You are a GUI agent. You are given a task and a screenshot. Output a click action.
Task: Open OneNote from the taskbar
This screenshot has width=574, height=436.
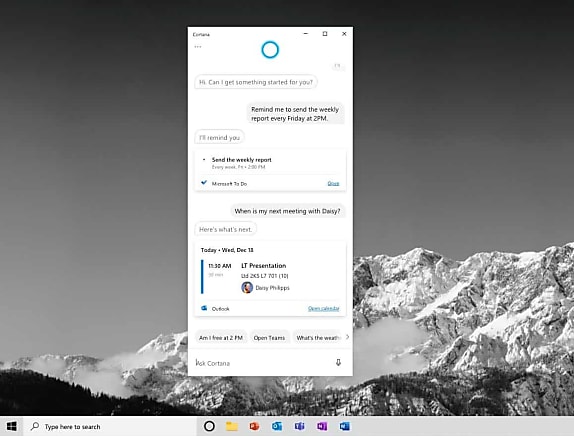tap(322, 426)
